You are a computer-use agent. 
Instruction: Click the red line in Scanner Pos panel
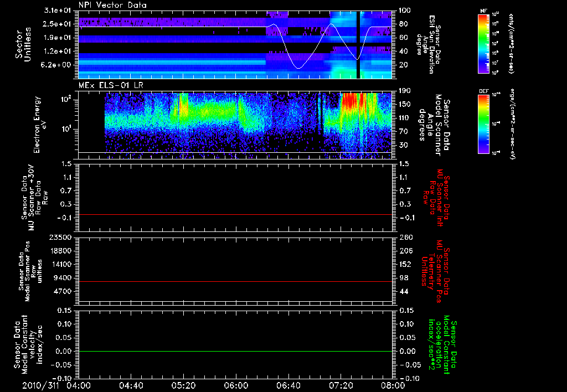[x=235, y=281]
